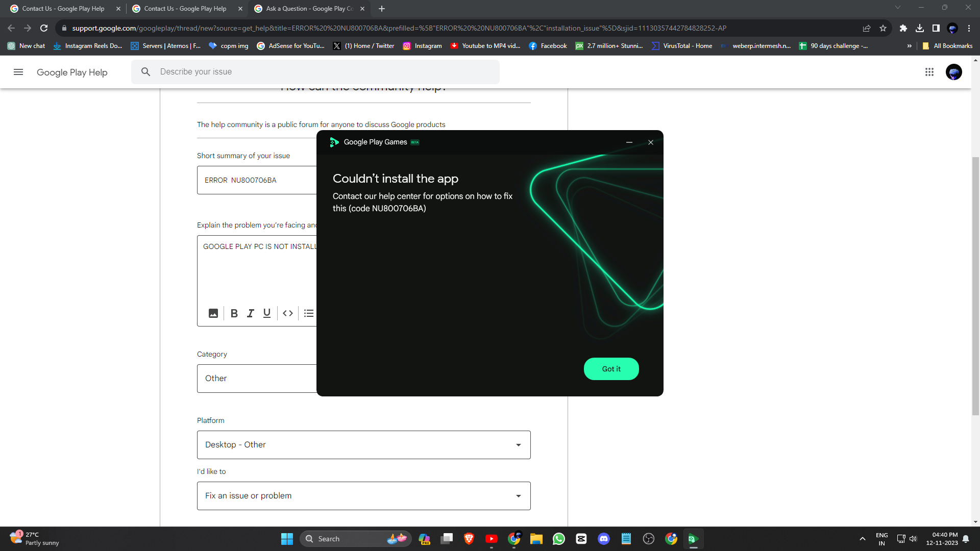Image resolution: width=980 pixels, height=551 pixels.
Task: Click the Google Play Help title link
Action: pos(72,72)
